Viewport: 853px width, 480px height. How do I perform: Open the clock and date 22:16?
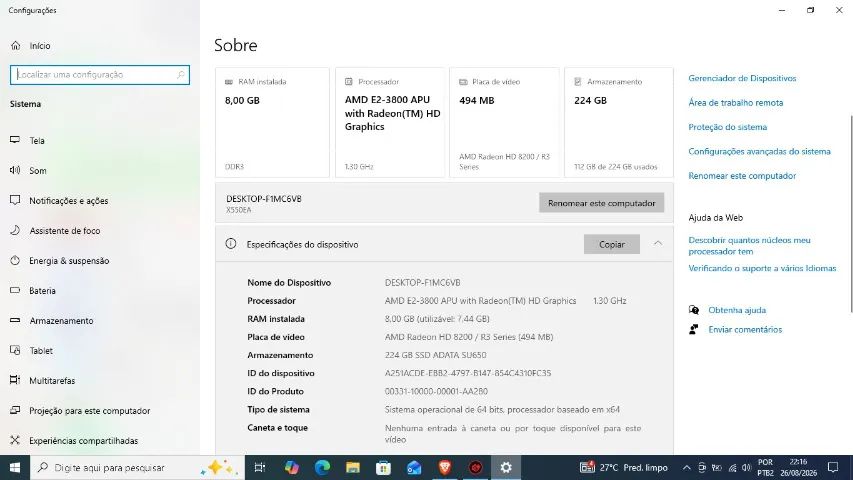(799, 467)
